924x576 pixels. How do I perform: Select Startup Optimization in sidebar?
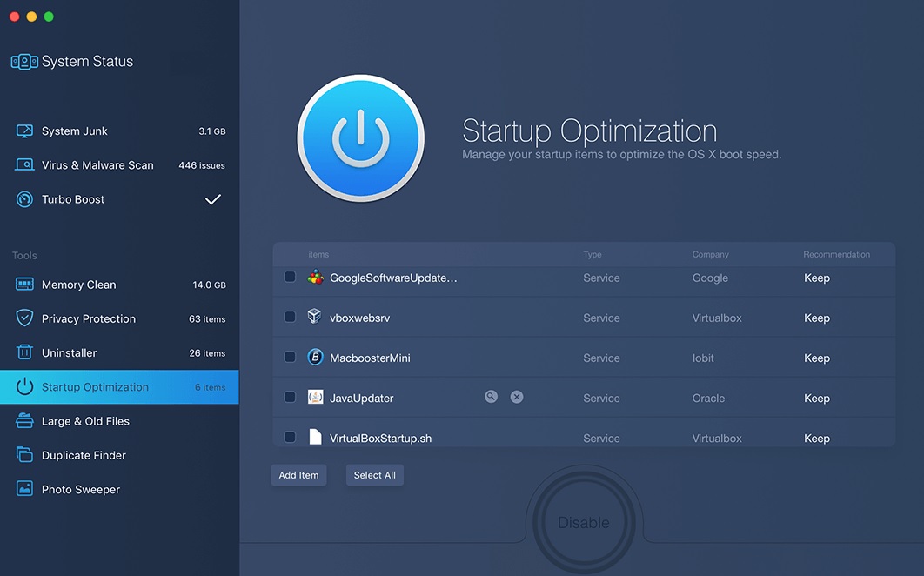(x=119, y=386)
